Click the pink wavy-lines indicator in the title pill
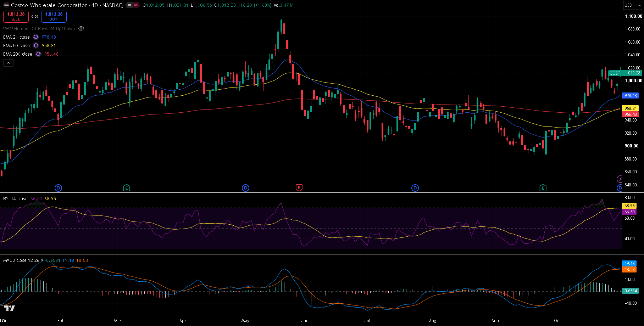Image resolution: width=644 pixels, height=326 pixels. (136, 5)
